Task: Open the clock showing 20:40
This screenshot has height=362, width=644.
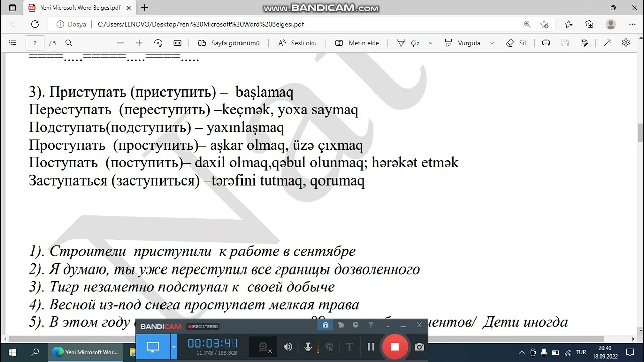Action: 605,352
